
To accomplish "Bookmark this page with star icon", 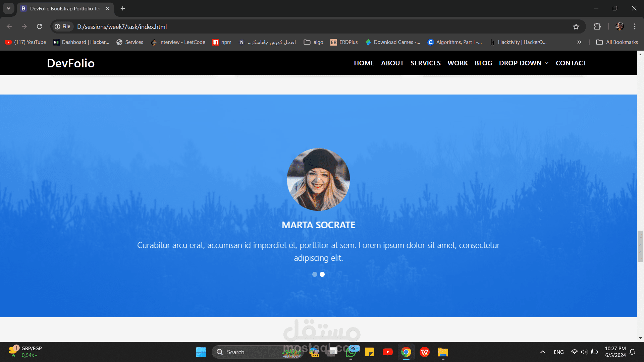I will pyautogui.click(x=576, y=26).
